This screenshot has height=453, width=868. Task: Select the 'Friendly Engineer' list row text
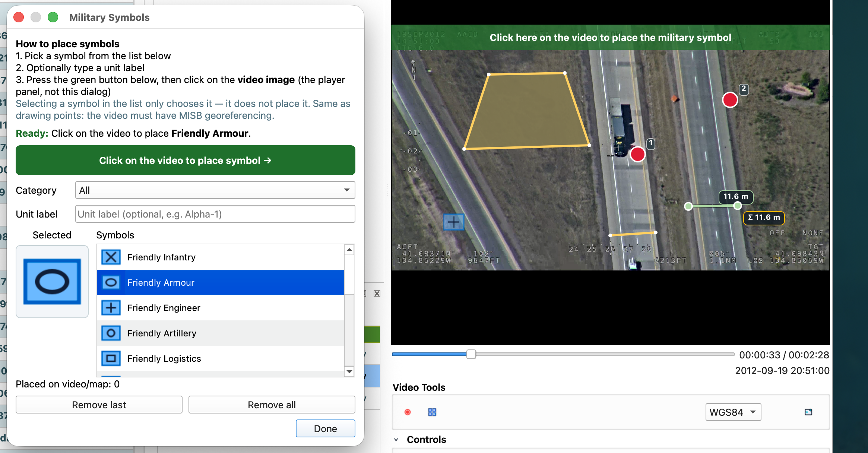164,308
